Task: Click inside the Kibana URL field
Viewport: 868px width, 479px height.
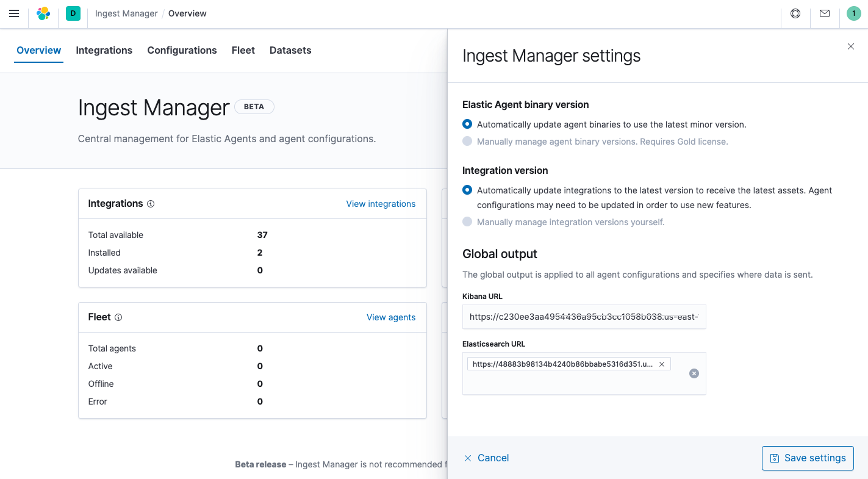Action: [584, 317]
